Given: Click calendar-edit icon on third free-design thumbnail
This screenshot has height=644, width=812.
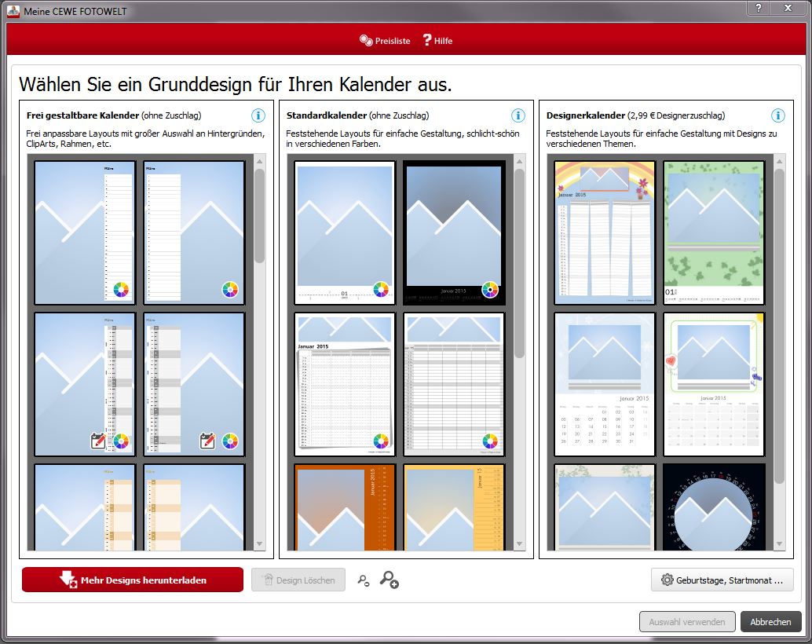Looking at the screenshot, I should pos(98,441).
